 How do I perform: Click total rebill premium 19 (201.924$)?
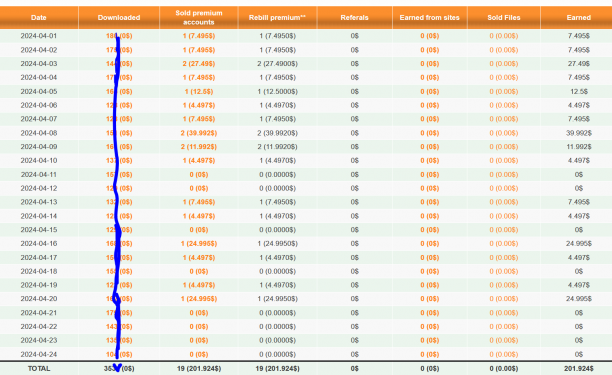coord(278,368)
